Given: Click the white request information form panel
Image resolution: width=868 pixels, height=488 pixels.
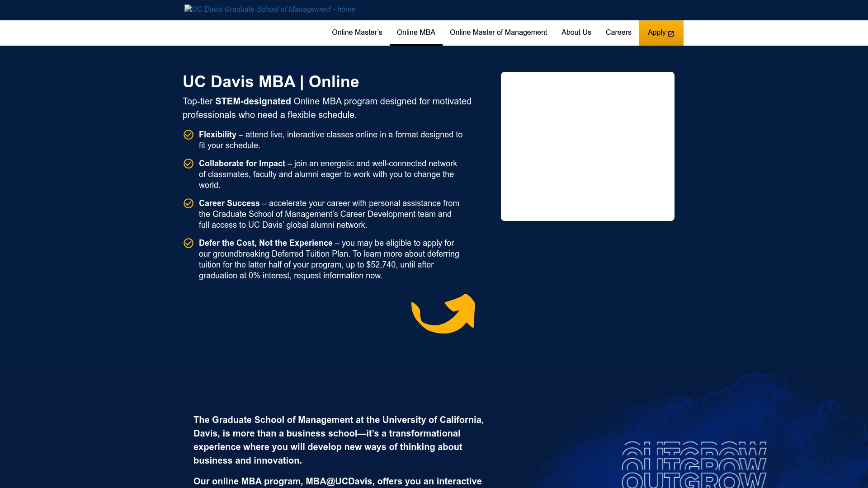Looking at the screenshot, I should coord(588,146).
